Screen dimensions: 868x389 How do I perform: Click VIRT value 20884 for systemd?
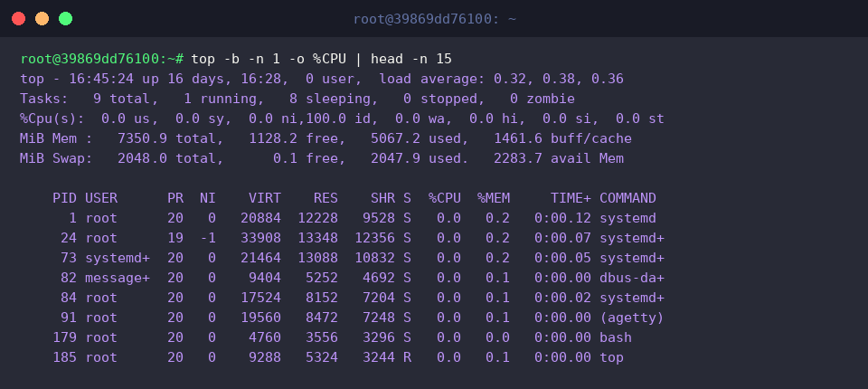(260, 218)
